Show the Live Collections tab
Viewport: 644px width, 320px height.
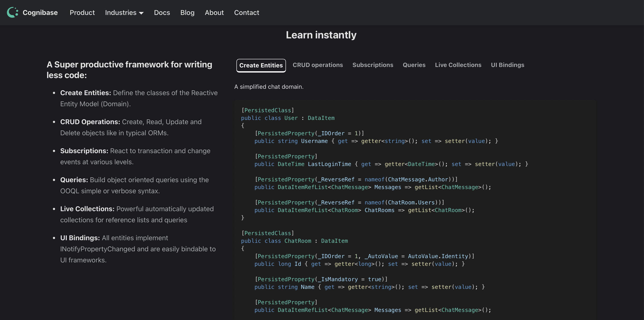point(458,65)
